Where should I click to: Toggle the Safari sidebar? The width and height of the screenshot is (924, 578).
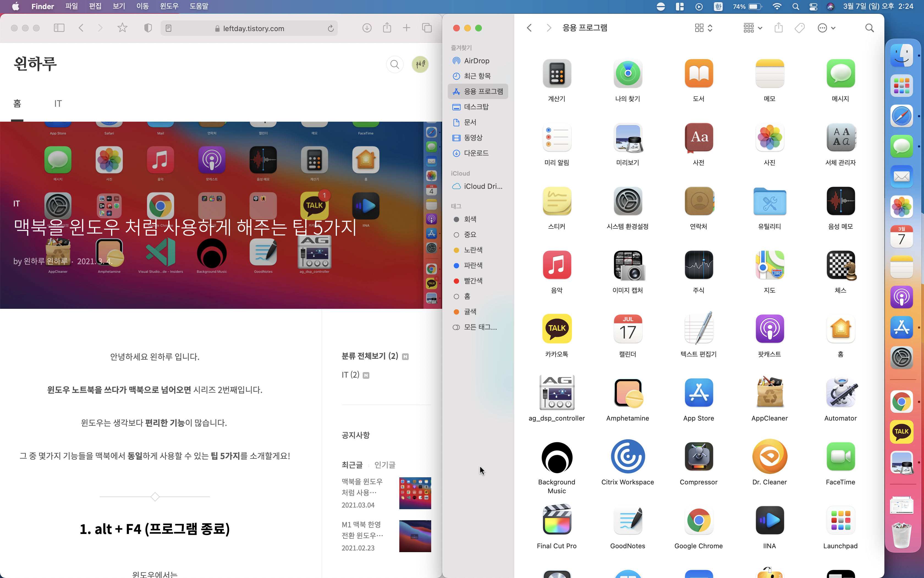click(x=59, y=28)
